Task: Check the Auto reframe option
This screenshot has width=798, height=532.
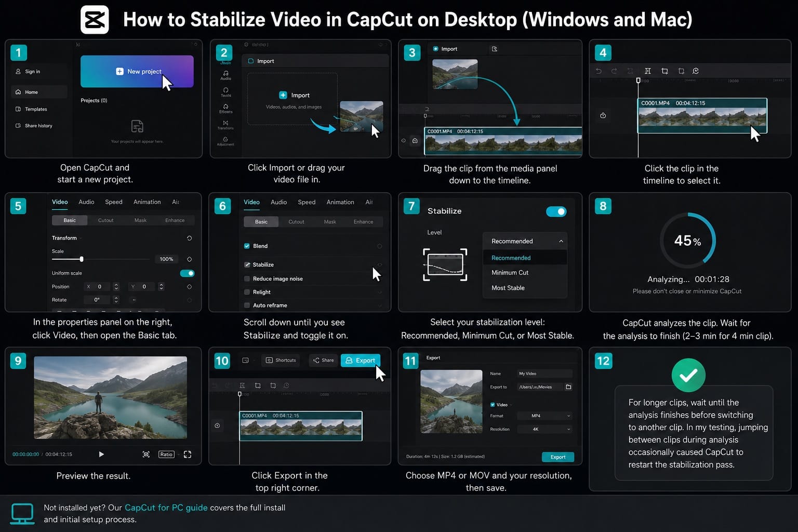Action: point(247,305)
